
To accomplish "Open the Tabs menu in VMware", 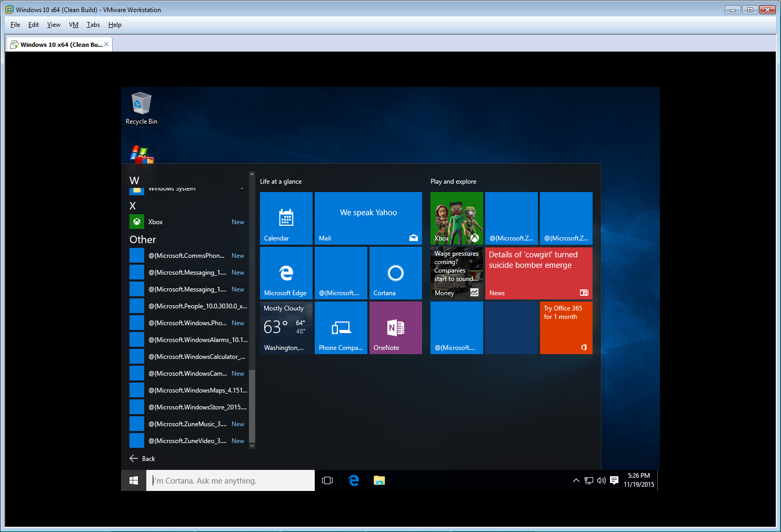I will pos(93,25).
